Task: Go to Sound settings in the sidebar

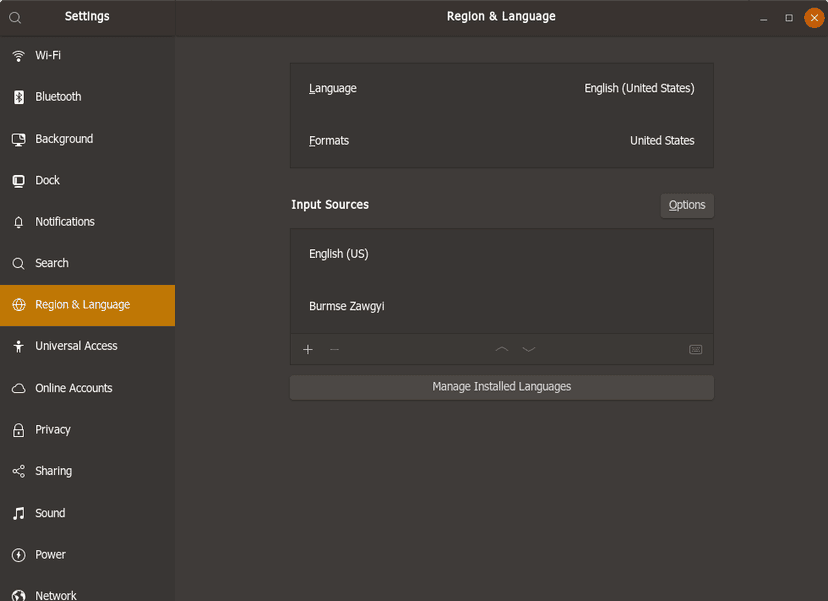Action: point(88,513)
